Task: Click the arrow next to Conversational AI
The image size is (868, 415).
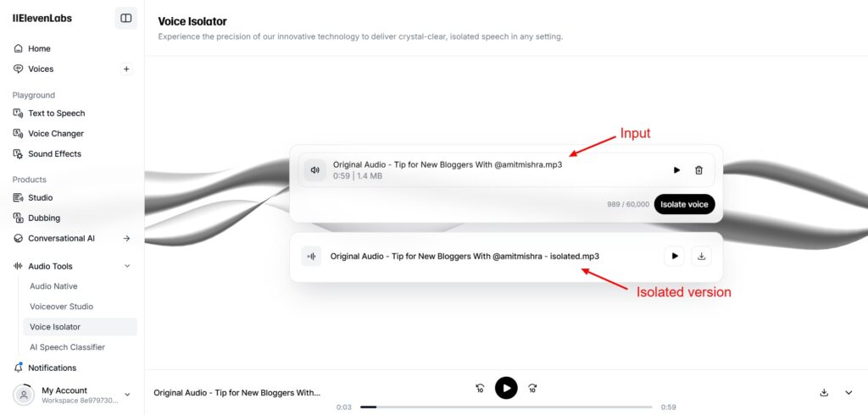Action: pyautogui.click(x=126, y=239)
